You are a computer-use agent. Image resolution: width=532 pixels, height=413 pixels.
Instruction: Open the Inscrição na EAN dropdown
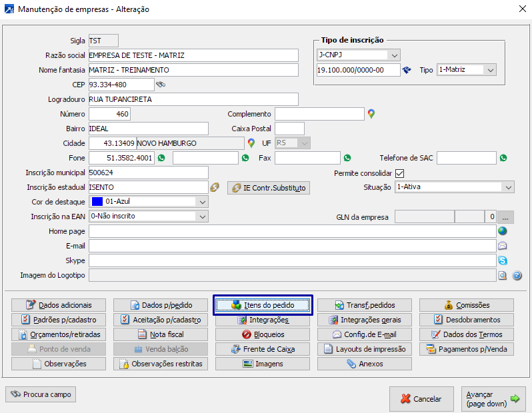[x=202, y=216]
